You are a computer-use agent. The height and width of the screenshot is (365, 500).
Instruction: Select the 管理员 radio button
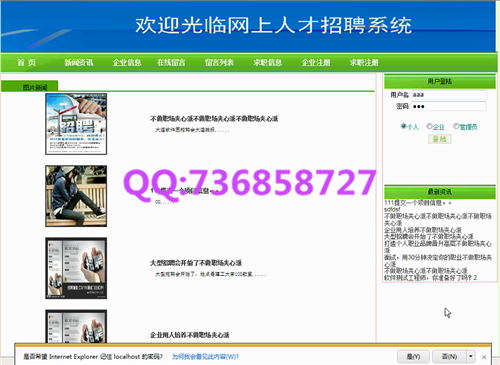click(x=456, y=126)
